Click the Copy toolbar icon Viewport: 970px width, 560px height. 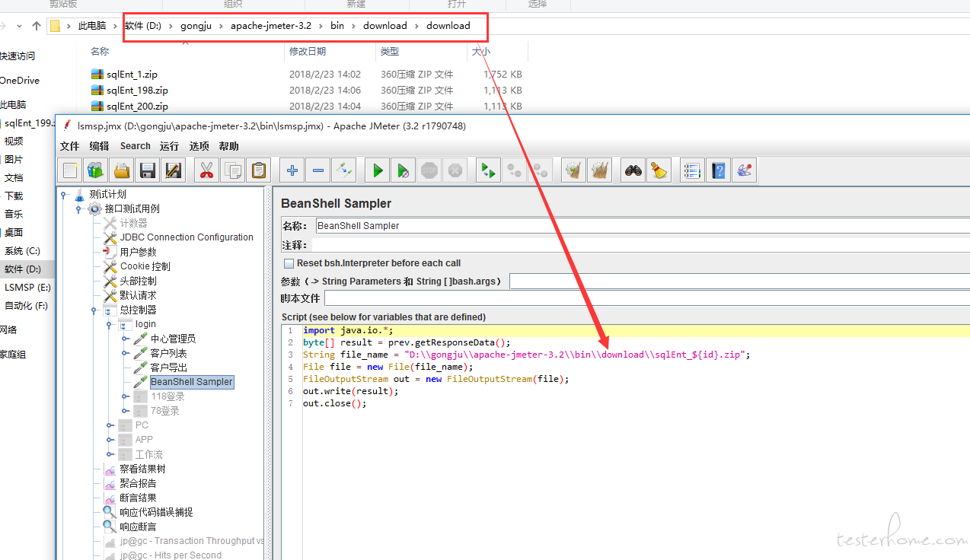coord(233,170)
